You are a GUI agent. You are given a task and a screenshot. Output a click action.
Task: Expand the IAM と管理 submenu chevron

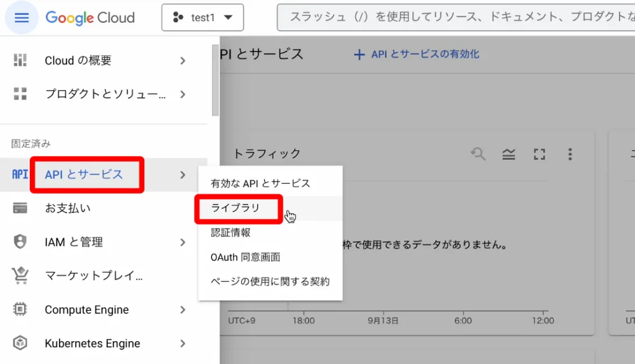click(183, 242)
